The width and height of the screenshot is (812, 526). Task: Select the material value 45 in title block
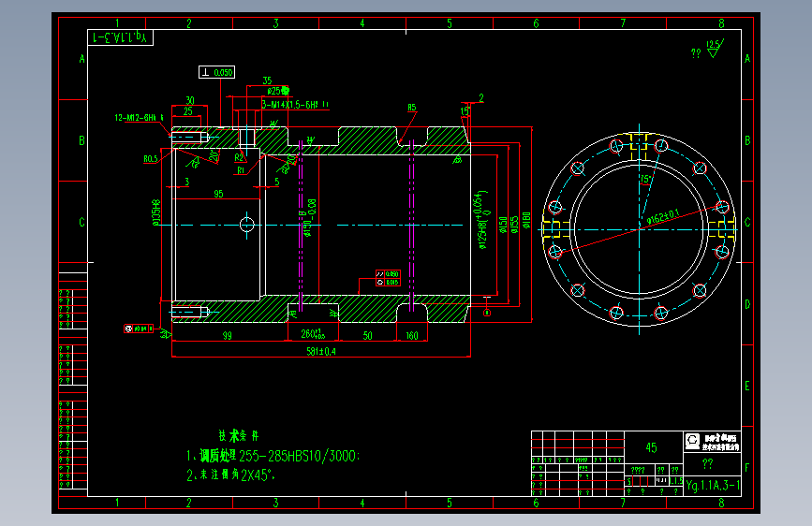click(x=651, y=447)
